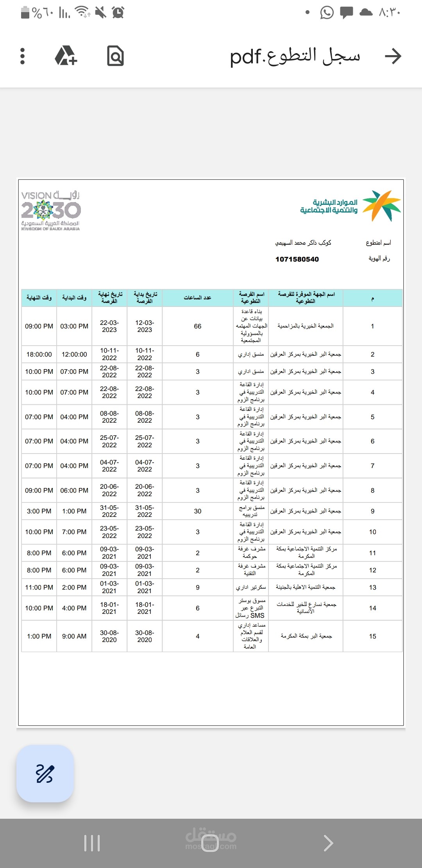The image size is (422, 868).
Task: Select opportunity منسق برامج تدريبية in row 9
Action: pyautogui.click(x=251, y=511)
